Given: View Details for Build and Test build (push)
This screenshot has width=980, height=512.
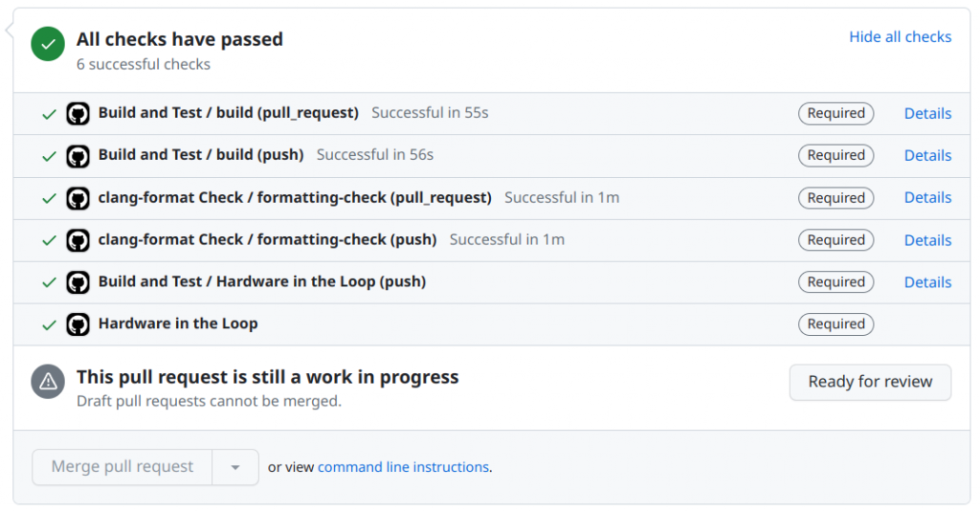Looking at the screenshot, I should pos(927,156).
